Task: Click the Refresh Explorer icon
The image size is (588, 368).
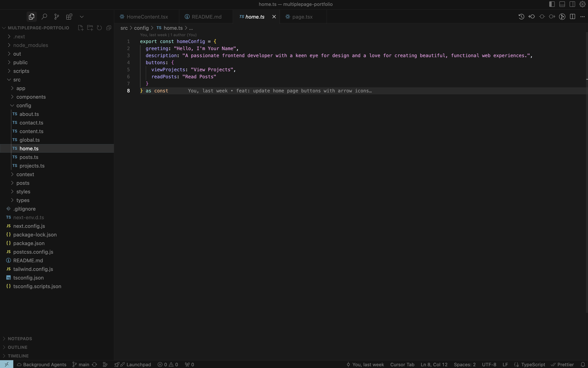Action: pyautogui.click(x=99, y=28)
